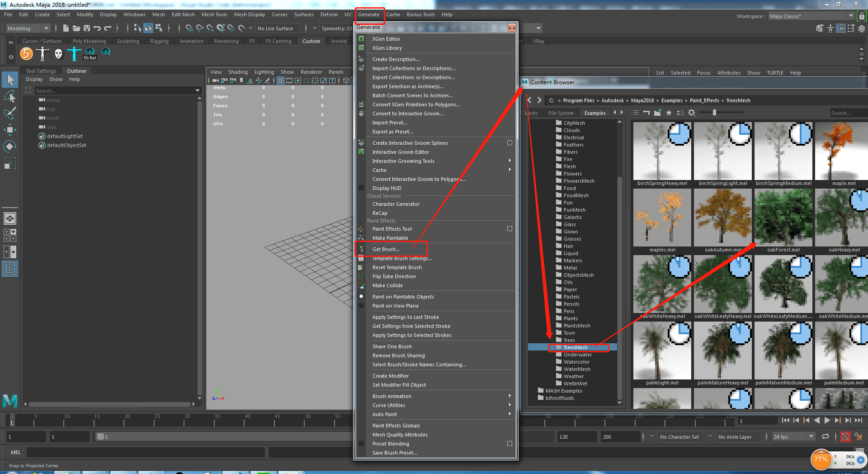Click the Open Scene folder icon
The image size is (868, 474).
[76, 28]
